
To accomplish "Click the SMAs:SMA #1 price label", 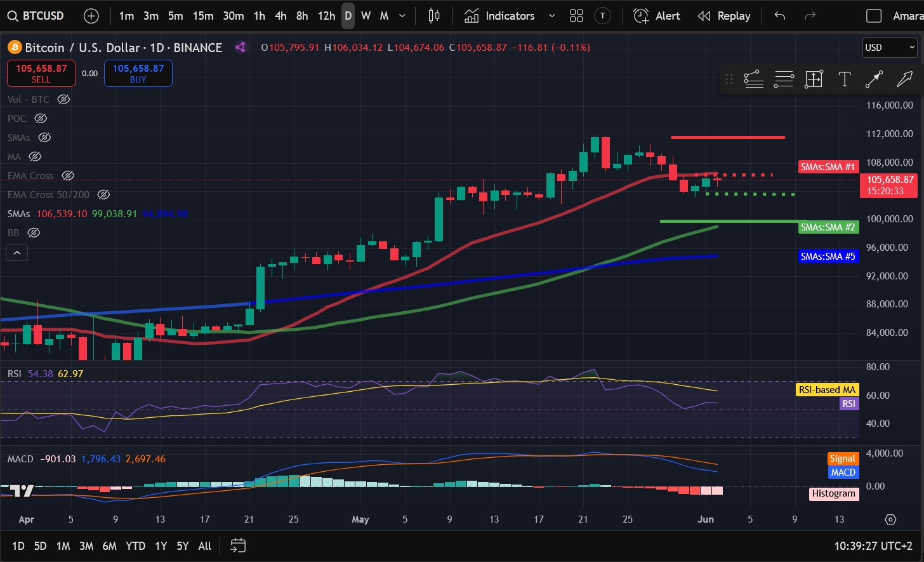I will tap(828, 167).
